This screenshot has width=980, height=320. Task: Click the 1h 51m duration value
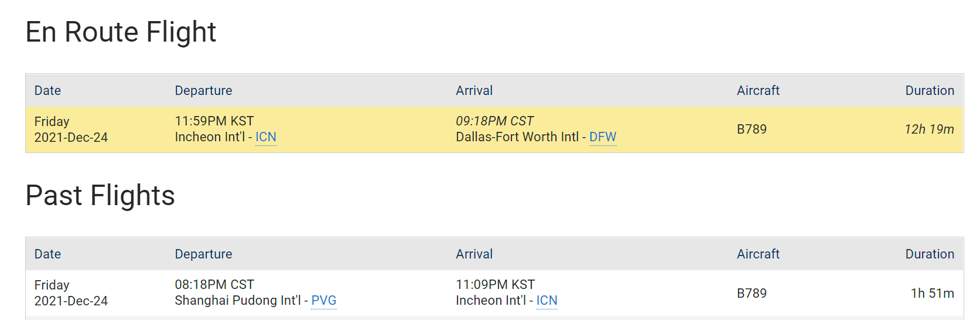[x=932, y=293]
